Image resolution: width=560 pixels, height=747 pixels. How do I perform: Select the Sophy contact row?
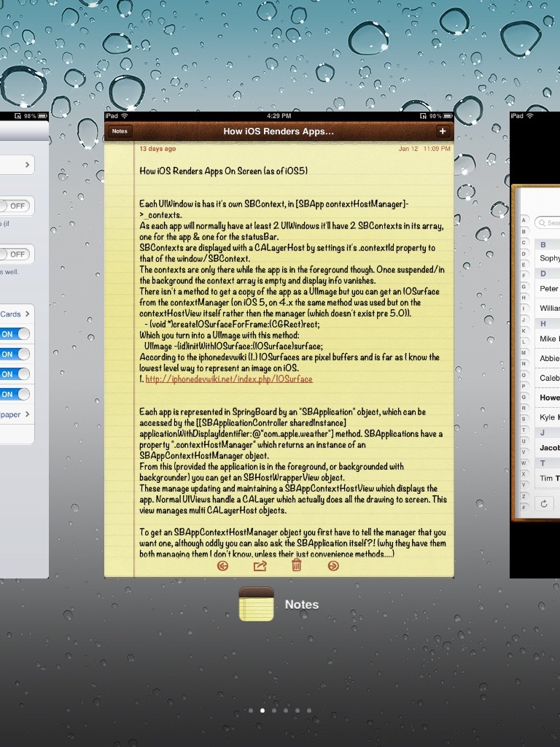[547, 258]
